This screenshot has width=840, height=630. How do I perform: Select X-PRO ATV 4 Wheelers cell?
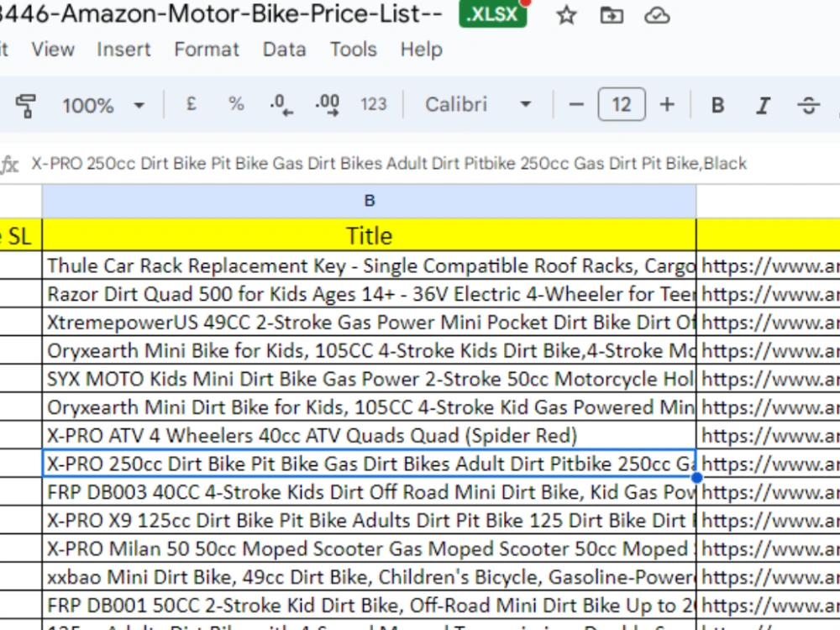pos(369,436)
